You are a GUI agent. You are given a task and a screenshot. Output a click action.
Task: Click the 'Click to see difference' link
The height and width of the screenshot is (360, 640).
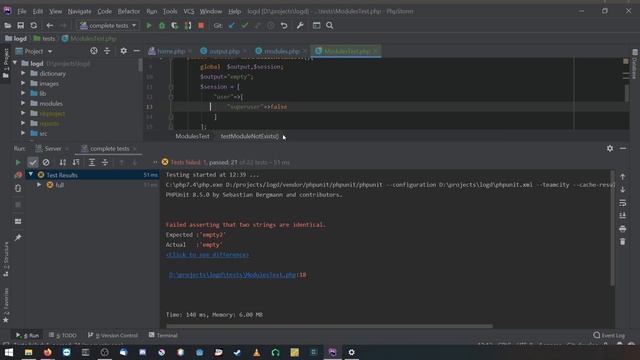pos(207,255)
